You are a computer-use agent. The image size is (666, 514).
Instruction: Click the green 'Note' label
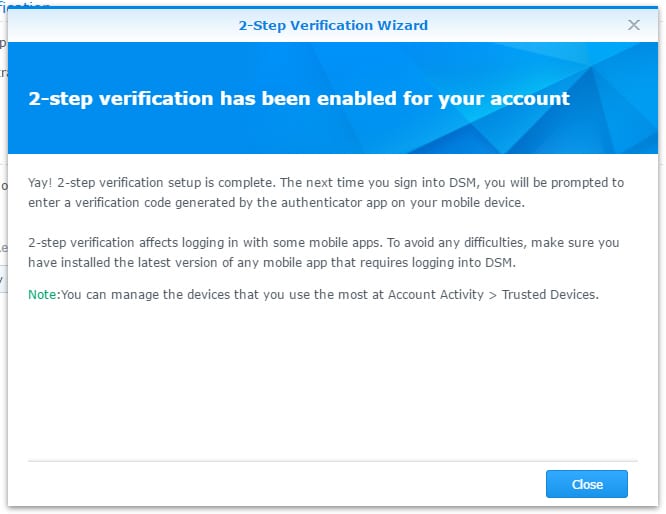coord(42,294)
